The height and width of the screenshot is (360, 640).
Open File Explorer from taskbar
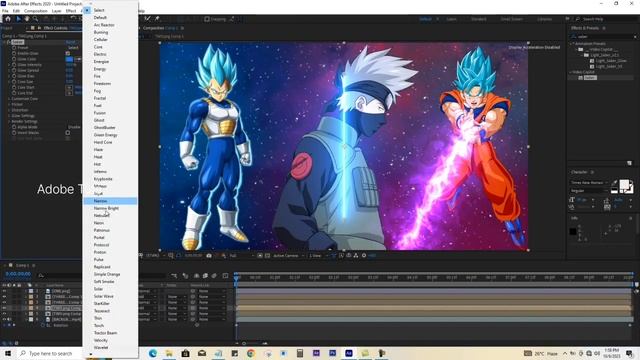pos(169,353)
